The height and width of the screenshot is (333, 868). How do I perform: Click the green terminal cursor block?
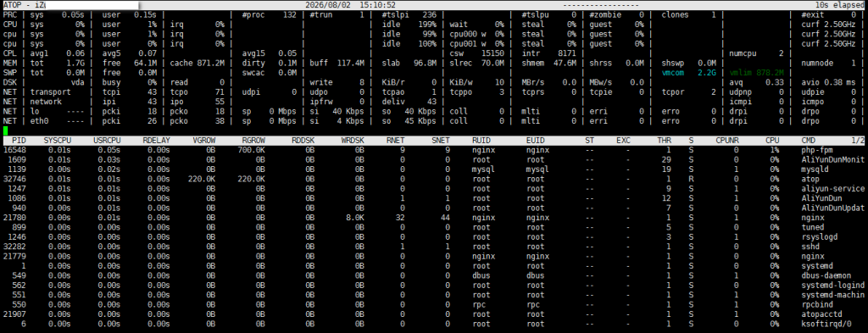coord(5,130)
